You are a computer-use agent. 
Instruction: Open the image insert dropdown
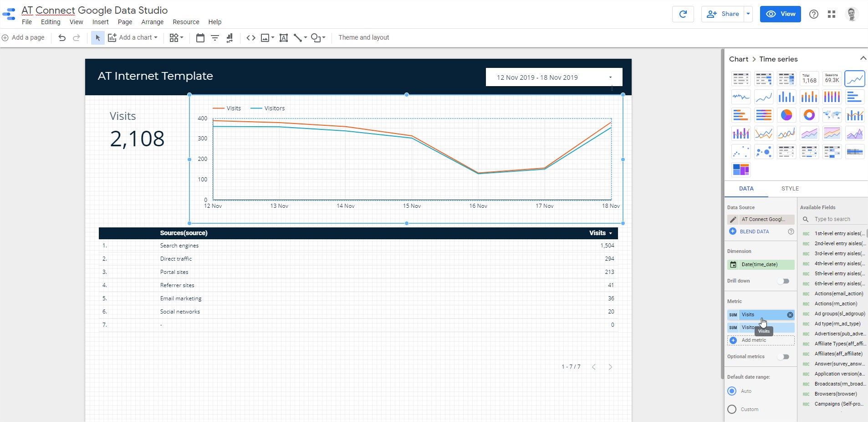pos(267,38)
